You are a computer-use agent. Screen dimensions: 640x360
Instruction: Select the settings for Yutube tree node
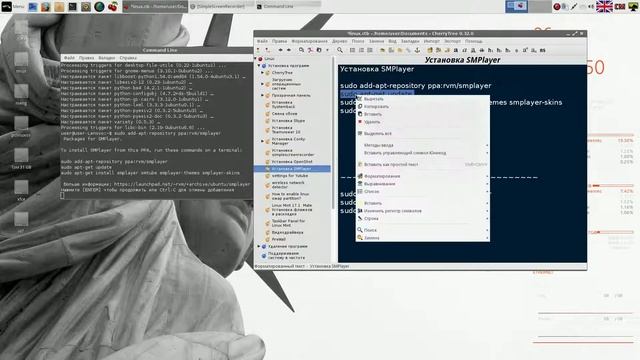290,176
